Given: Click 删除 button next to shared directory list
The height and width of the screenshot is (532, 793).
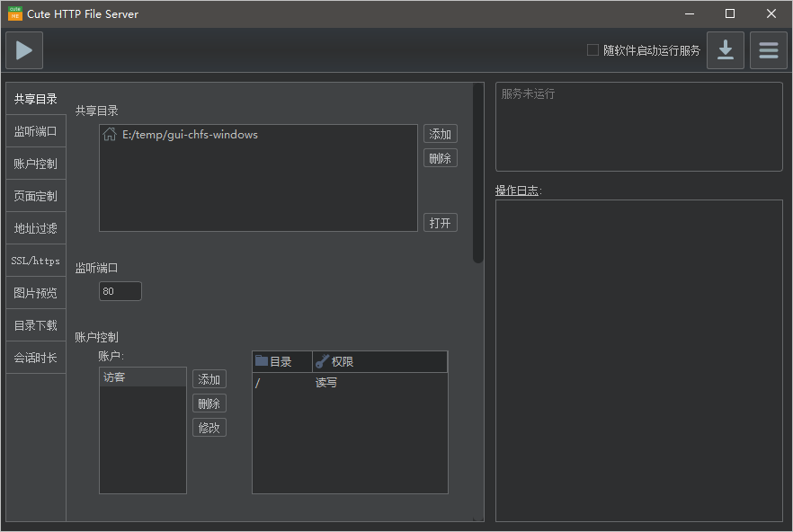Looking at the screenshot, I should point(440,158).
